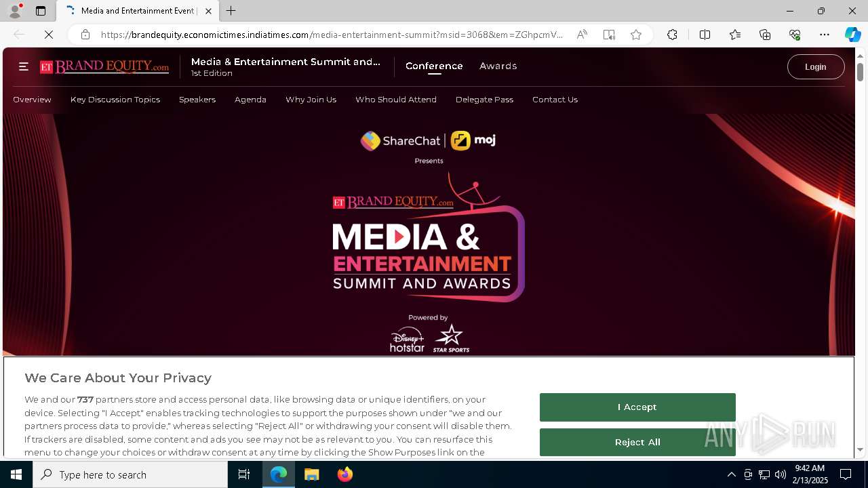Screen dimensions: 868x488
Task: Open volume control tray icon
Action: coord(781,474)
